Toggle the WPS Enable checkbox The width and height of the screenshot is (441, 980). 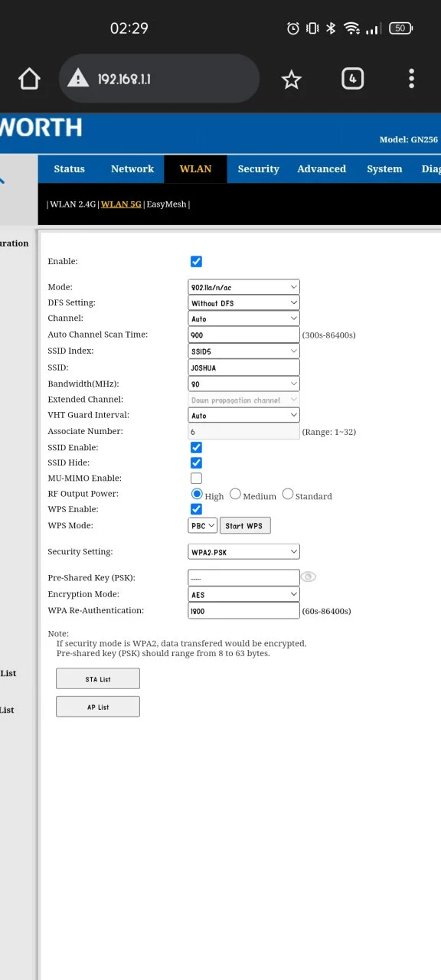pyautogui.click(x=196, y=509)
